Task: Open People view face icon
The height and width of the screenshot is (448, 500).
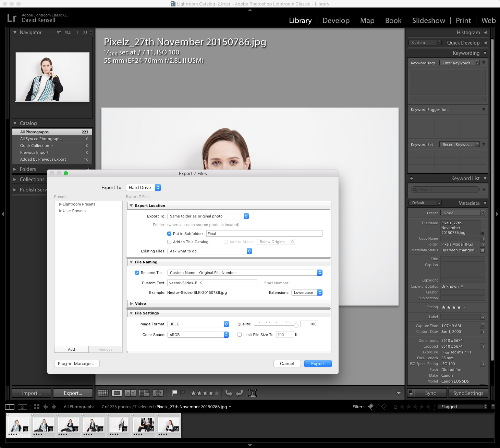Action: 158,393
